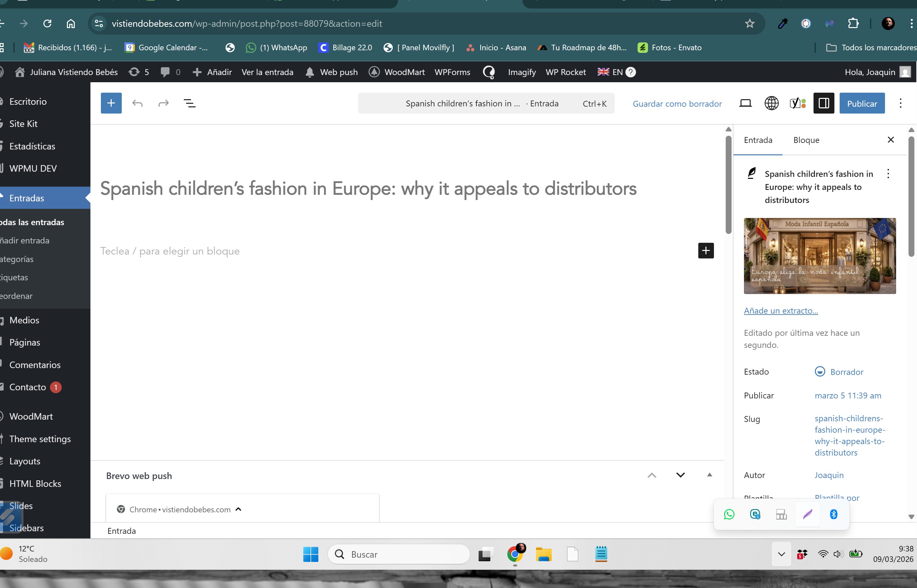
Task: Open the Yoast SEO sidebar icon
Action: click(x=798, y=103)
